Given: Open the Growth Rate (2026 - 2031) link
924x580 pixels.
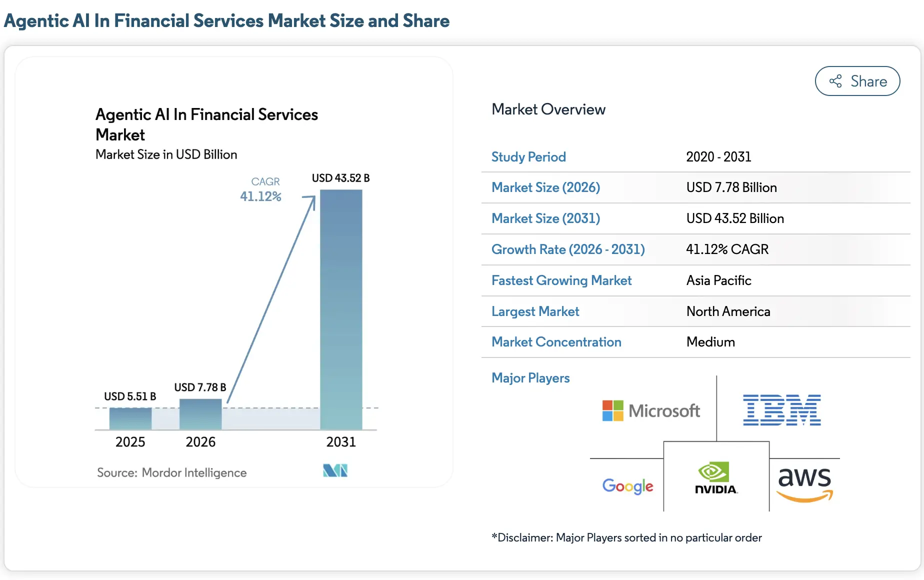Looking at the screenshot, I should click(x=568, y=249).
